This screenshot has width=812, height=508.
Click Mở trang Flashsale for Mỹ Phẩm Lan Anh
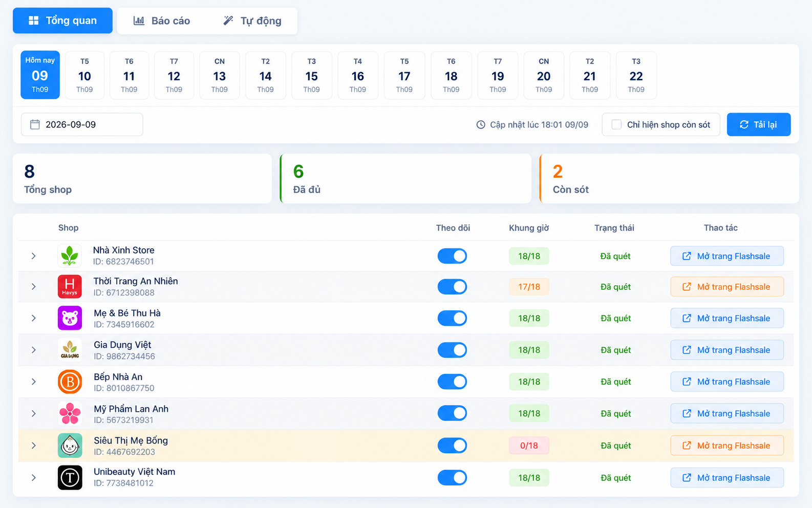pos(727,413)
